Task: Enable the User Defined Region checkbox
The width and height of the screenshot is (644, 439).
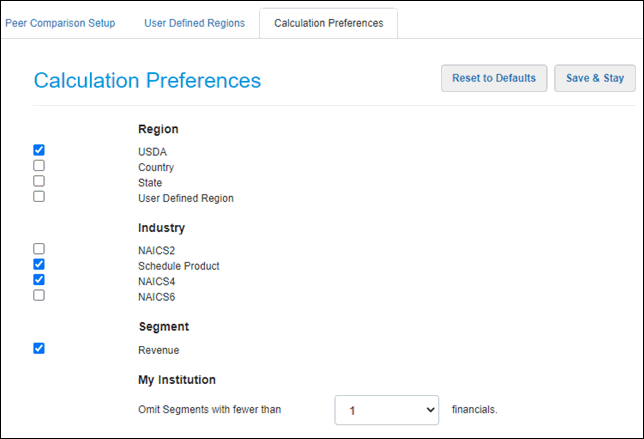Action: [x=39, y=197]
